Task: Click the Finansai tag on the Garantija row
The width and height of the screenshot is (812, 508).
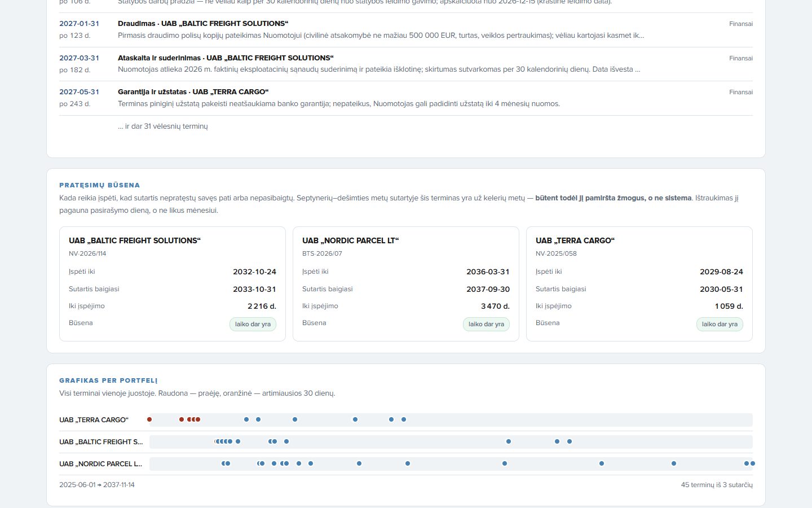Action: [740, 92]
